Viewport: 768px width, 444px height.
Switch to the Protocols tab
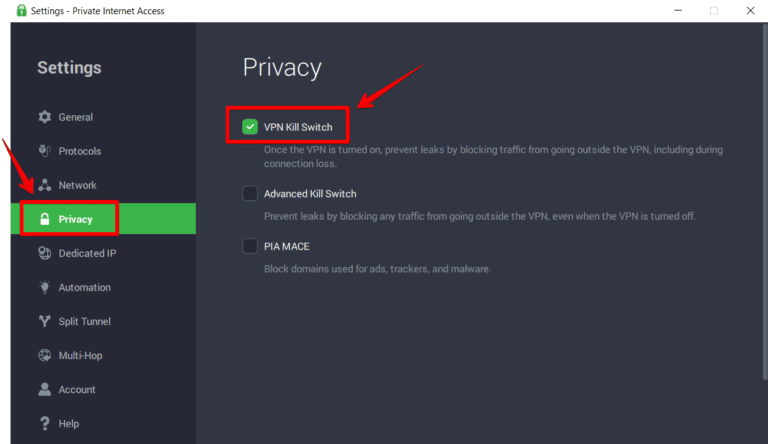click(x=79, y=151)
